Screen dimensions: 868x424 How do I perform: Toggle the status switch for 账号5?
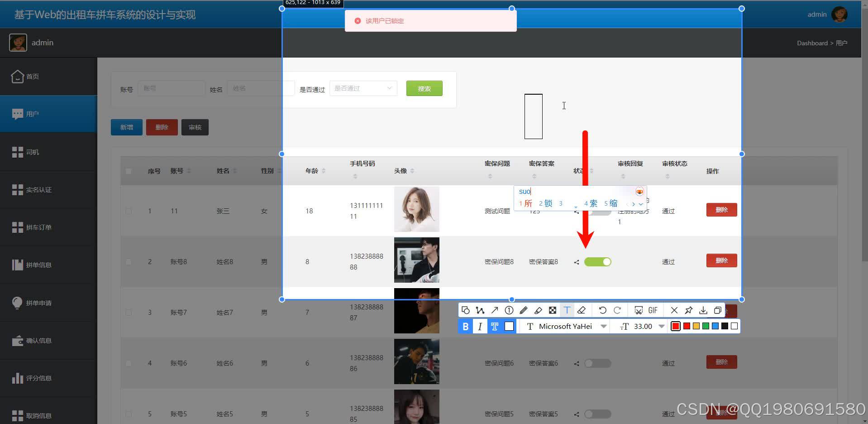click(x=598, y=414)
